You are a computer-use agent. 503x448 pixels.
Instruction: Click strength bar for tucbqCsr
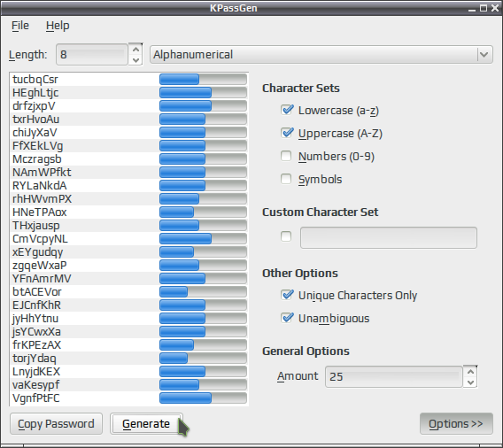(x=203, y=79)
